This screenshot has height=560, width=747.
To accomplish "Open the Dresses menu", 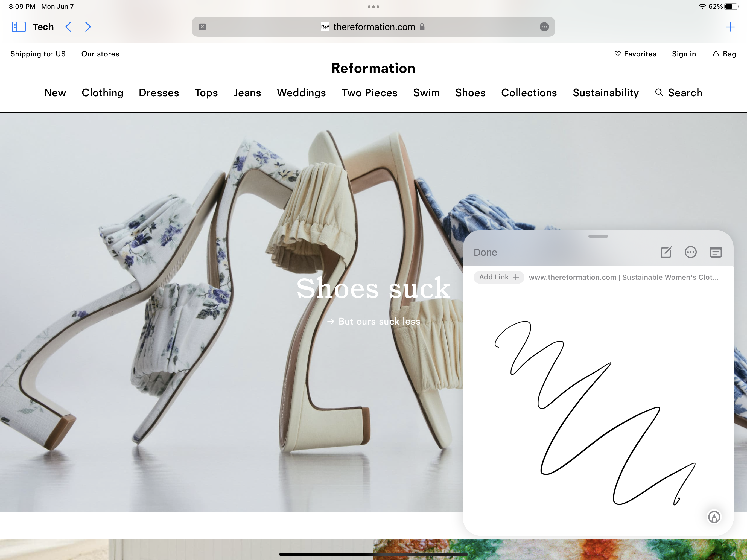I will 159,92.
